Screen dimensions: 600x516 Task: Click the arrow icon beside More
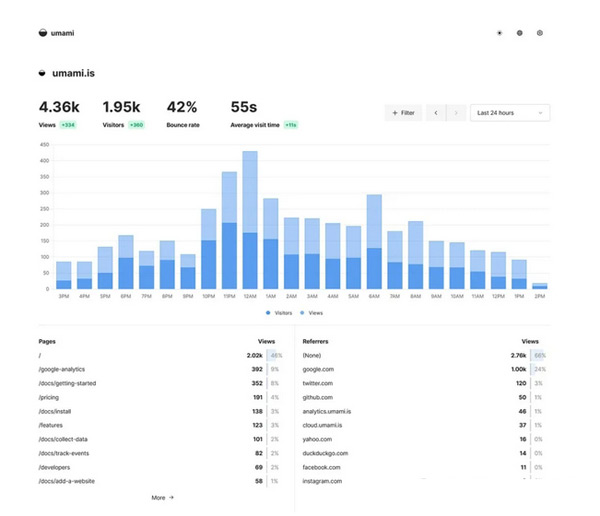tap(171, 497)
